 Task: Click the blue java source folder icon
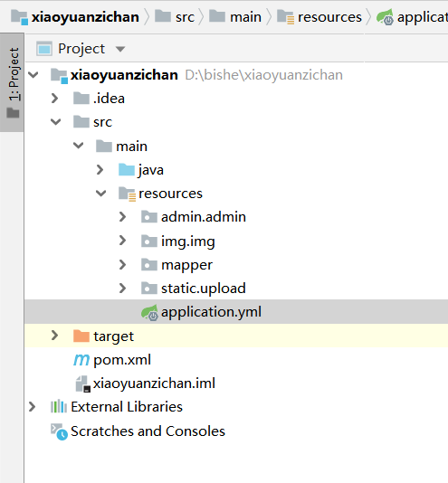(x=127, y=169)
